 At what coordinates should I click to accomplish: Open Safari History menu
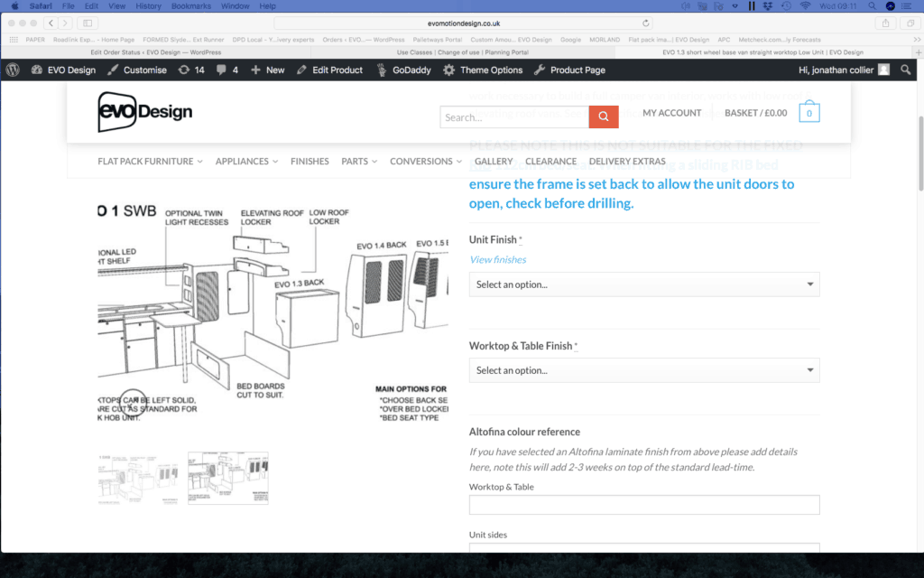click(148, 6)
